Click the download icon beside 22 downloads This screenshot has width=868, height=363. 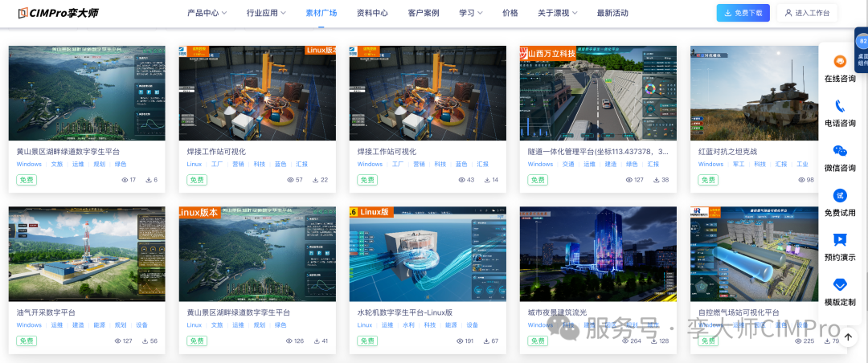pyautogui.click(x=316, y=180)
